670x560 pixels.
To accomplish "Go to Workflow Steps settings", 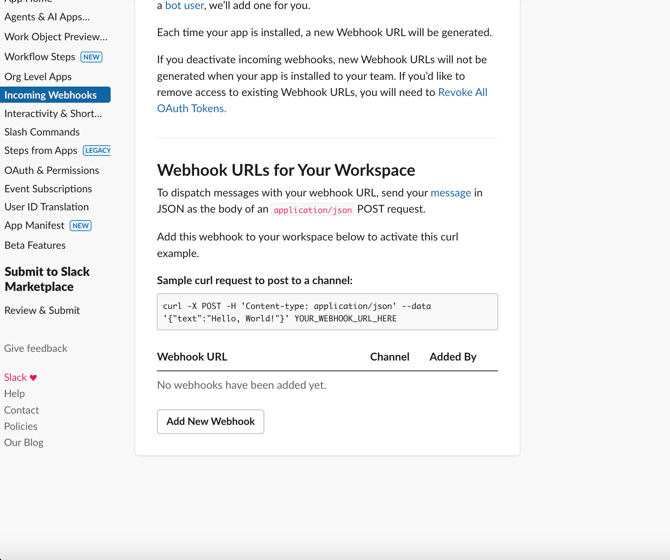I will tap(40, 57).
